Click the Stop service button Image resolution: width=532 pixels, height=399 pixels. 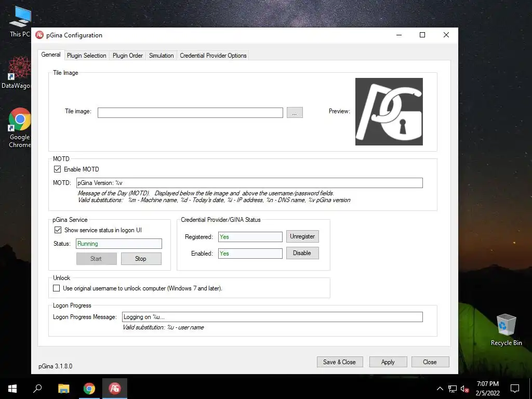click(x=141, y=259)
